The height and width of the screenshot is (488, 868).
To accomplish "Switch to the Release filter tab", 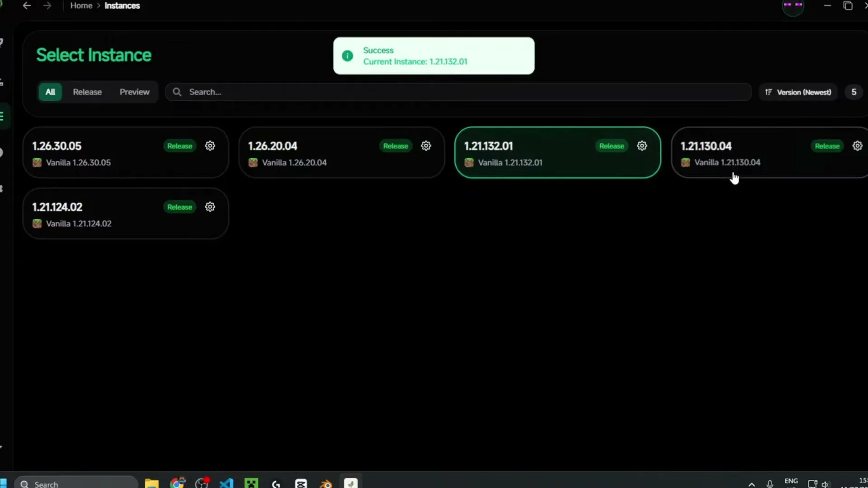I will 87,92.
